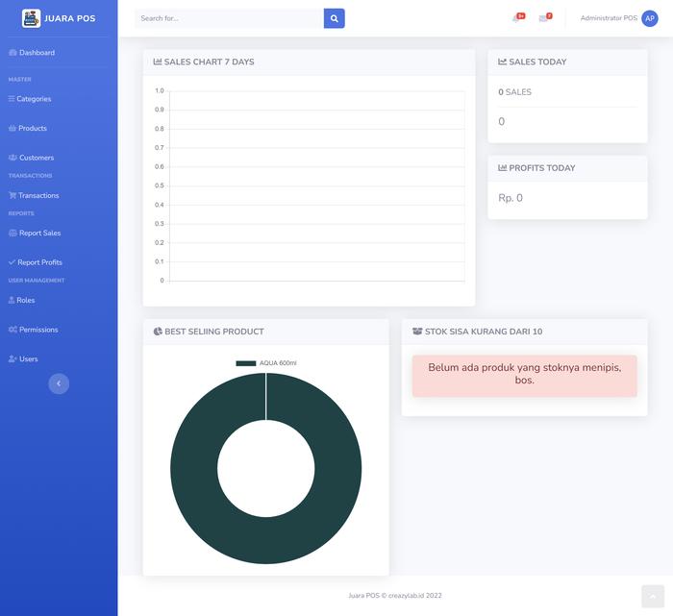Click the scroll-to-top arrow button
Image resolution: width=673 pixels, height=616 pixels.
point(653,595)
